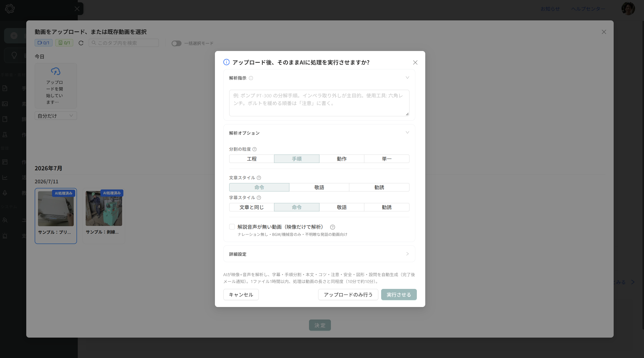Open the お知らせ link

click(550, 9)
